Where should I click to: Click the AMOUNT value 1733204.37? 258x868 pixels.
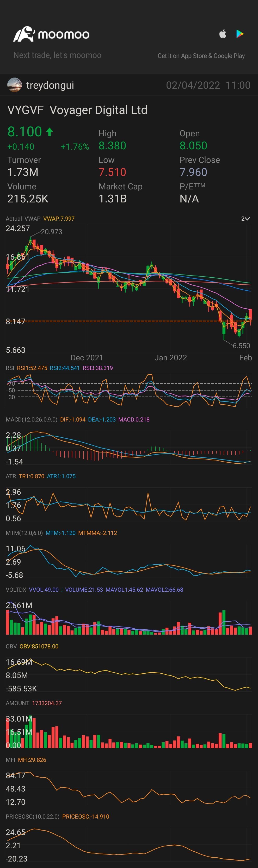click(x=47, y=703)
